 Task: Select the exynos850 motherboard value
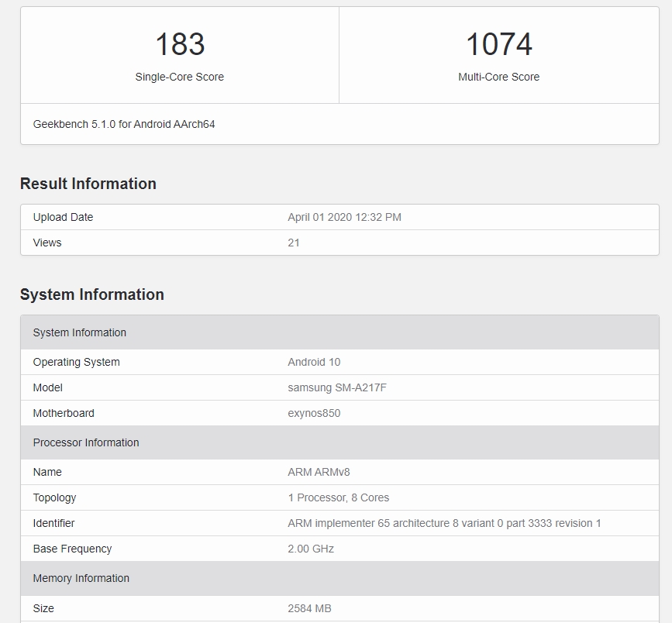pos(314,413)
